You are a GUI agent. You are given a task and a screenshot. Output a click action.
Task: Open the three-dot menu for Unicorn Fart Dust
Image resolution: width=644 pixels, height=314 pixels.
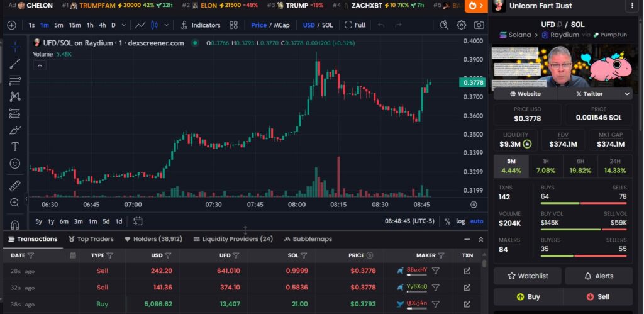(x=631, y=6)
